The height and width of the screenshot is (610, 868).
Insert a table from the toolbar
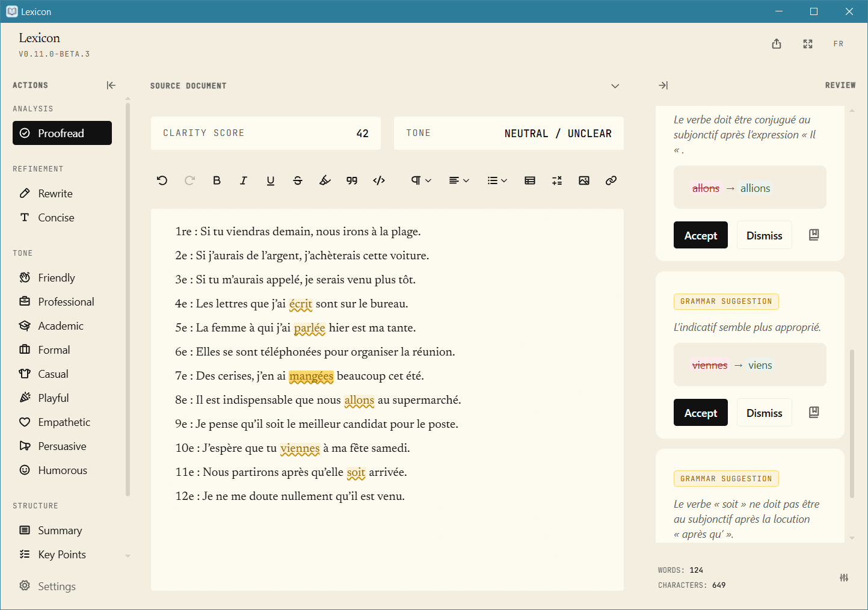530,180
